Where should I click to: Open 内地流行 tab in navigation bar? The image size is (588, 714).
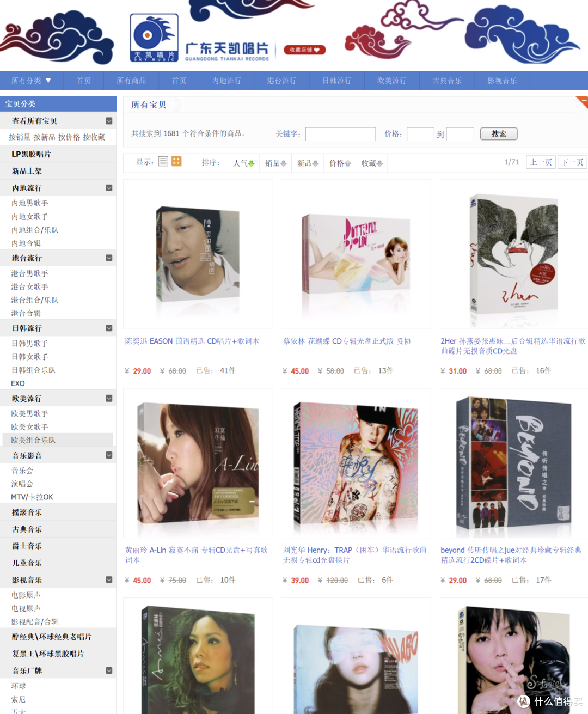(x=226, y=81)
